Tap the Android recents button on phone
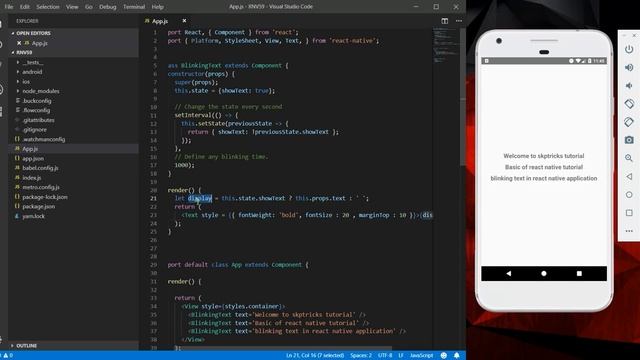 (579, 273)
